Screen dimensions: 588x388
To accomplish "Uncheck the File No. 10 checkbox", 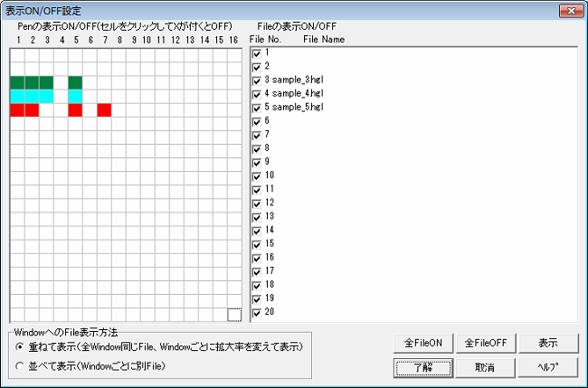I will (x=257, y=176).
